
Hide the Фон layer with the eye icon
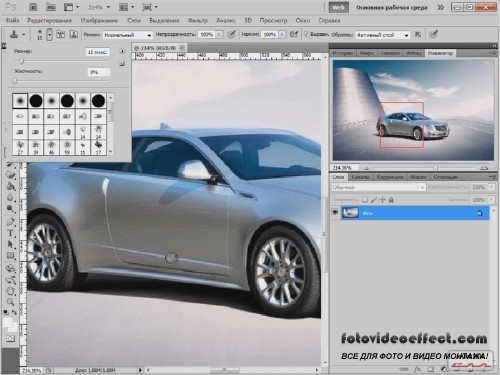[335, 212]
